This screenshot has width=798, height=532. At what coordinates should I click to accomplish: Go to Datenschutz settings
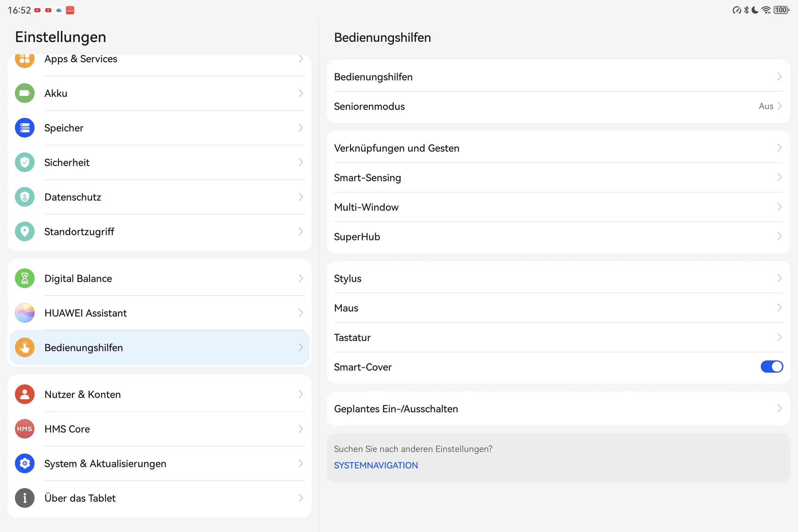tap(160, 197)
